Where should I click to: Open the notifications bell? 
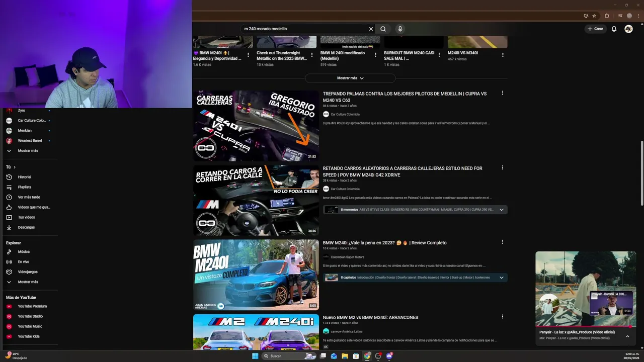[614, 29]
